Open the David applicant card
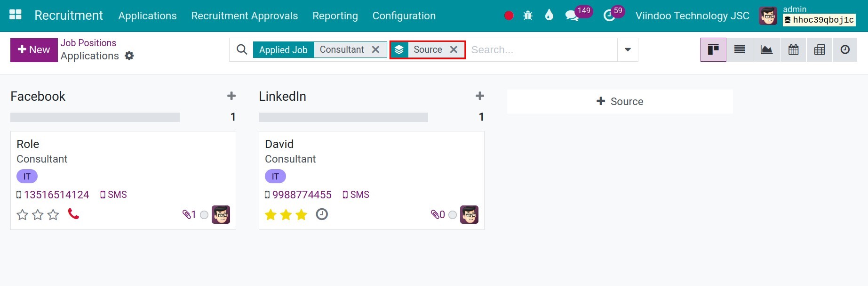 coord(372,180)
